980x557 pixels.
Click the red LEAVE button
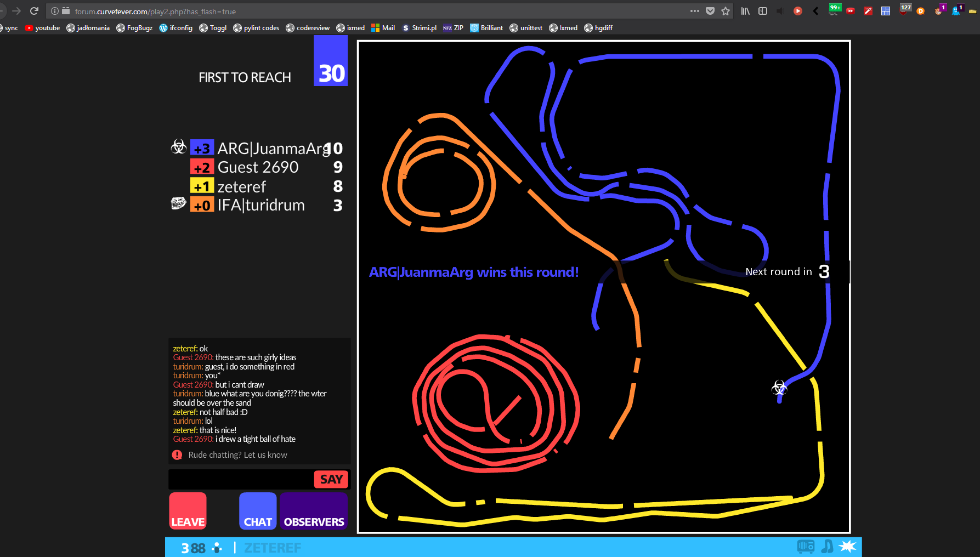pyautogui.click(x=188, y=511)
